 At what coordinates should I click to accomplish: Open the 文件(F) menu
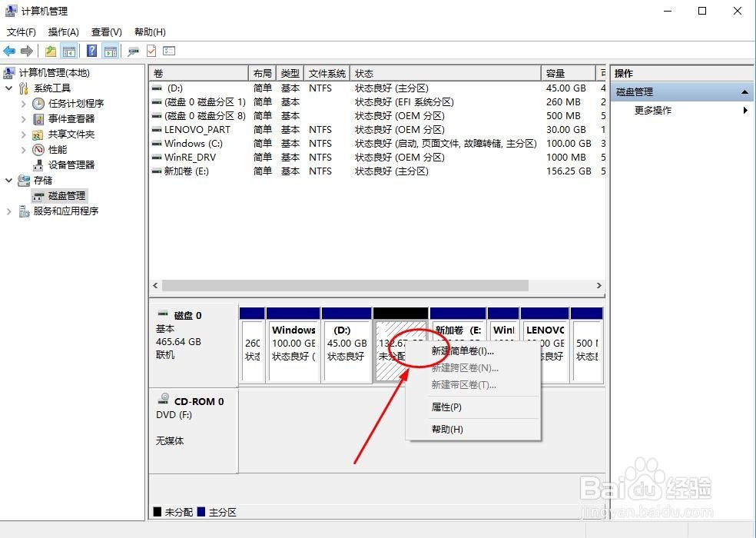pyautogui.click(x=22, y=32)
